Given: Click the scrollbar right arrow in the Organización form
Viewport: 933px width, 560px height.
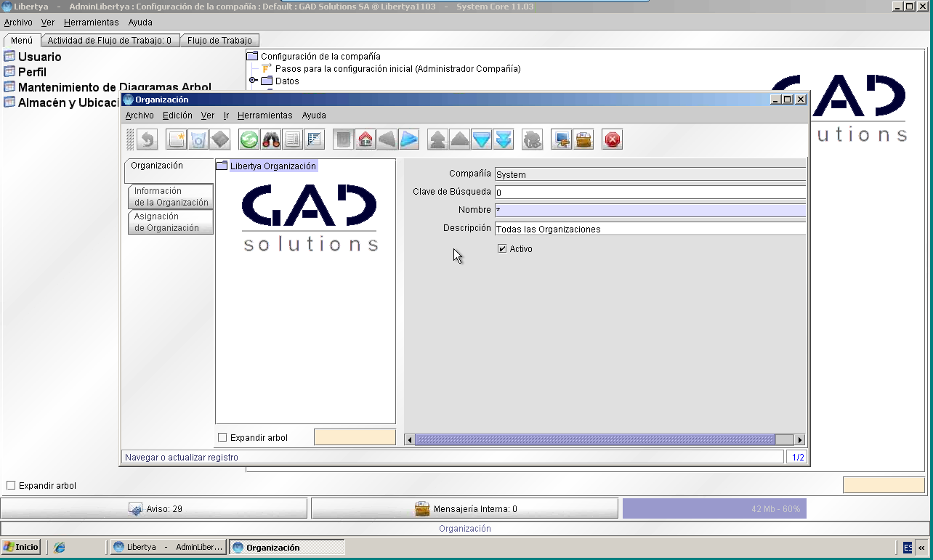Looking at the screenshot, I should (799, 439).
